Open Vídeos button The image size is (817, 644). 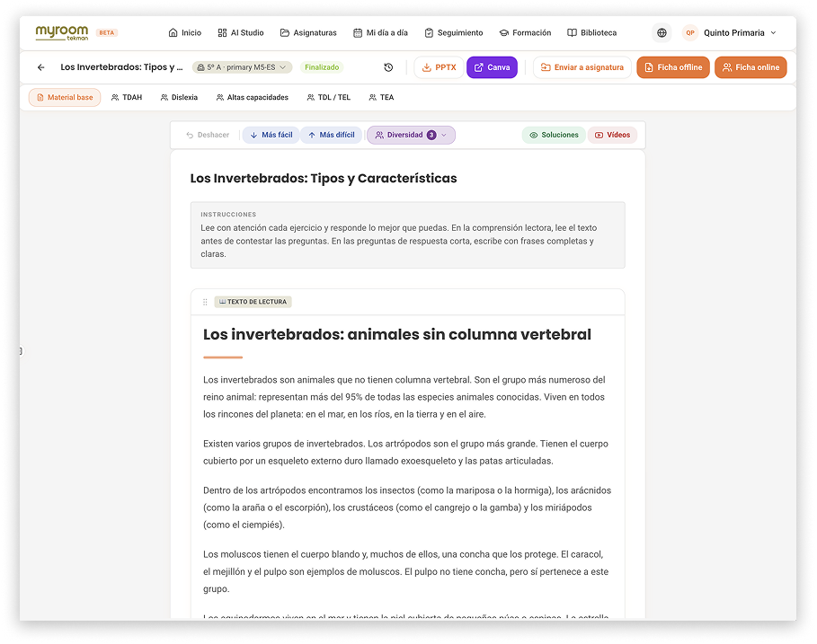coord(612,135)
